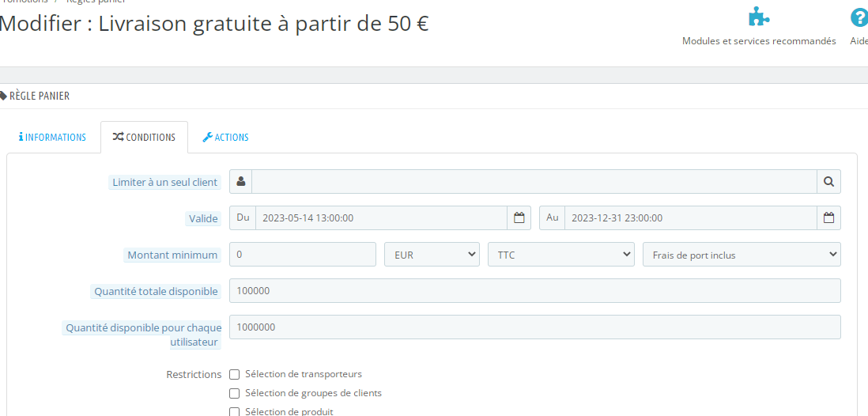
Task: Open the Actions tab
Action: point(225,138)
